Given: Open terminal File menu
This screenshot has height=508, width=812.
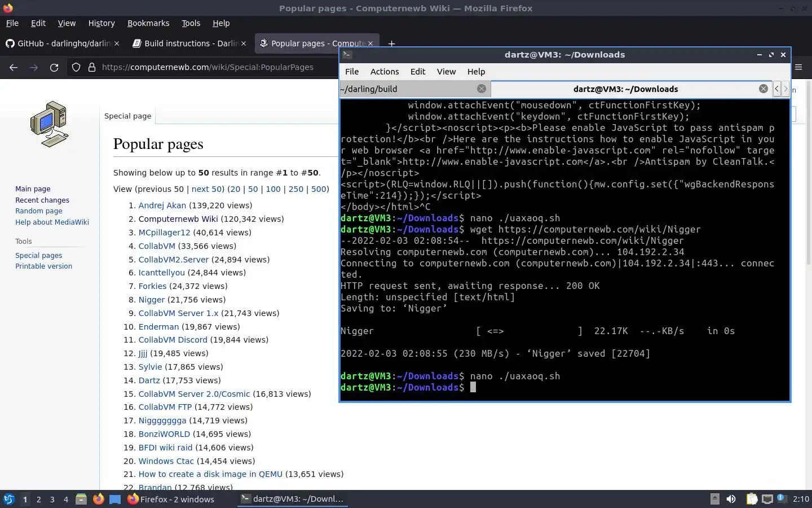Looking at the screenshot, I should pyautogui.click(x=352, y=72).
